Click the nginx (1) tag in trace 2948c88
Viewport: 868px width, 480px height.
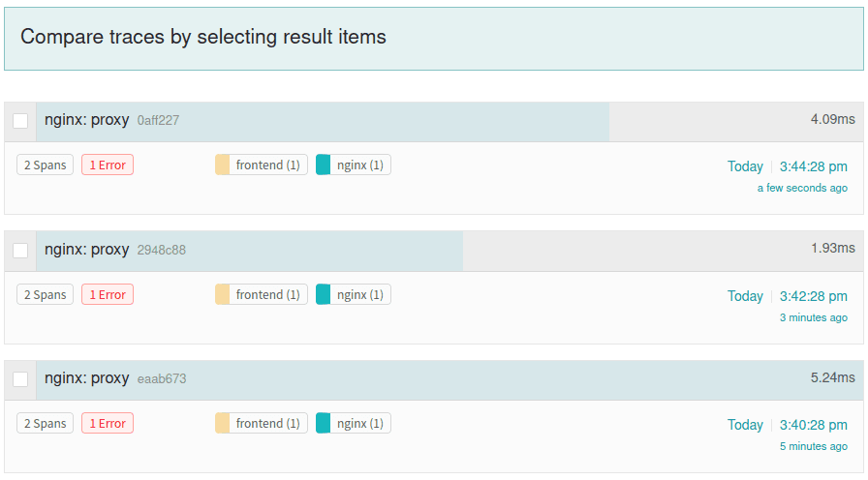[x=354, y=295]
